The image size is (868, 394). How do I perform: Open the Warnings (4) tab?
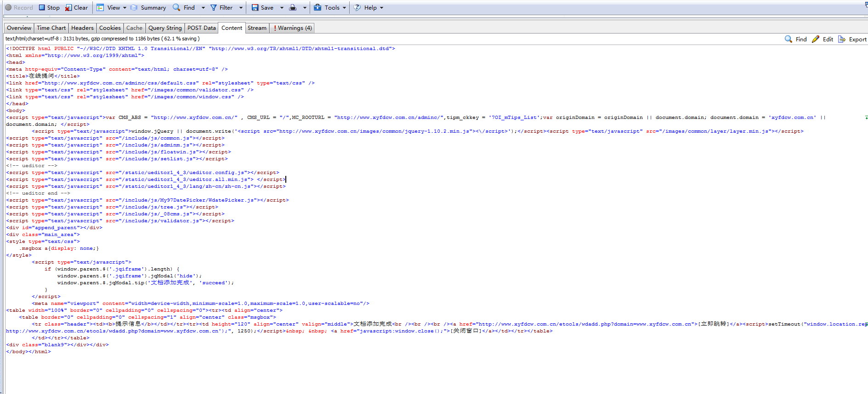tap(293, 28)
